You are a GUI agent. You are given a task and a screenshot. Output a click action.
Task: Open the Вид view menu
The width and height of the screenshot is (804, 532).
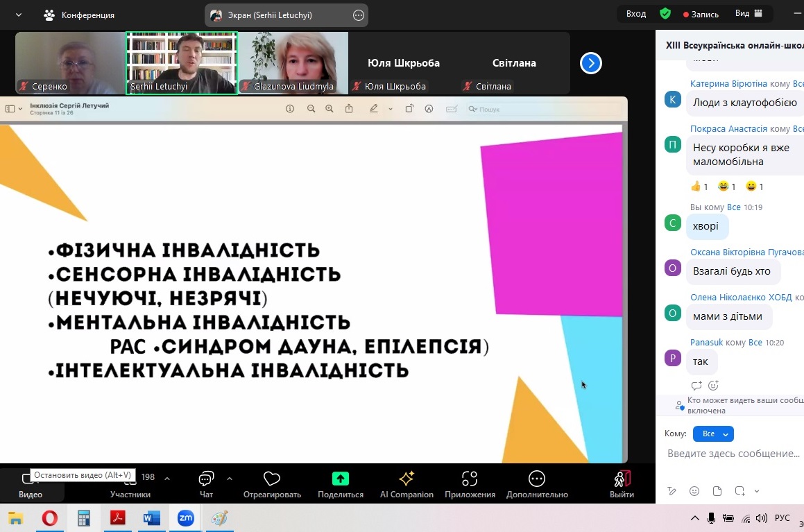[x=749, y=14]
